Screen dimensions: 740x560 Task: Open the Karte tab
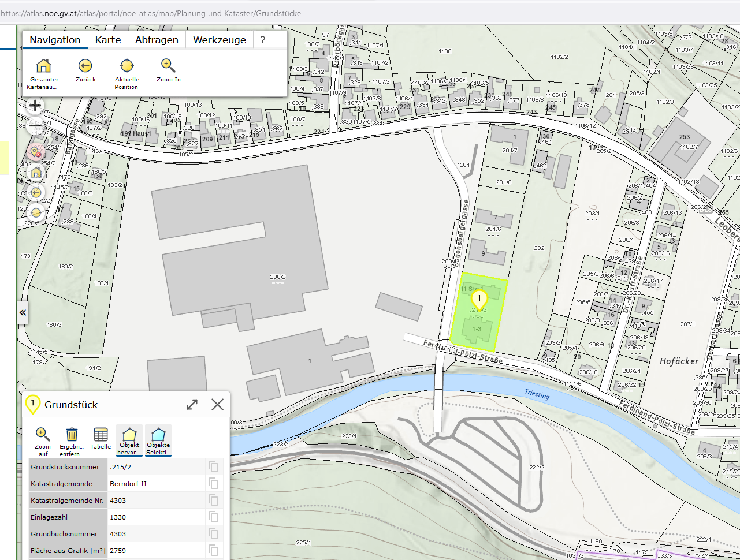point(108,40)
